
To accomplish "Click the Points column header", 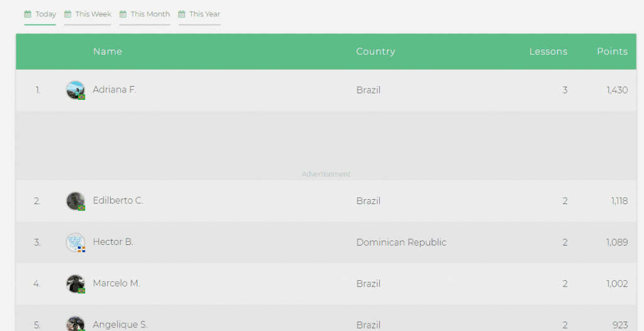I will [x=612, y=52].
